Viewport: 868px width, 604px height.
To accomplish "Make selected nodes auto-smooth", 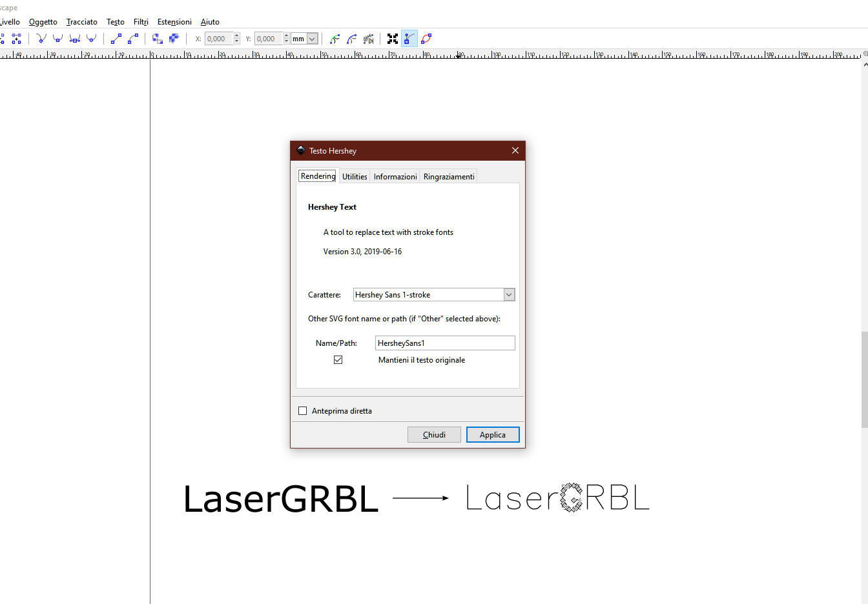I will [x=92, y=39].
